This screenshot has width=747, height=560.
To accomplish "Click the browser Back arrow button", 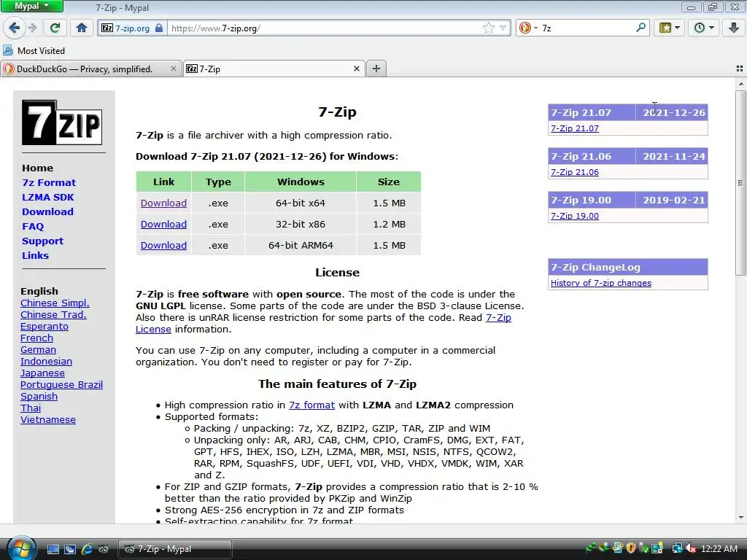I will 15,28.
